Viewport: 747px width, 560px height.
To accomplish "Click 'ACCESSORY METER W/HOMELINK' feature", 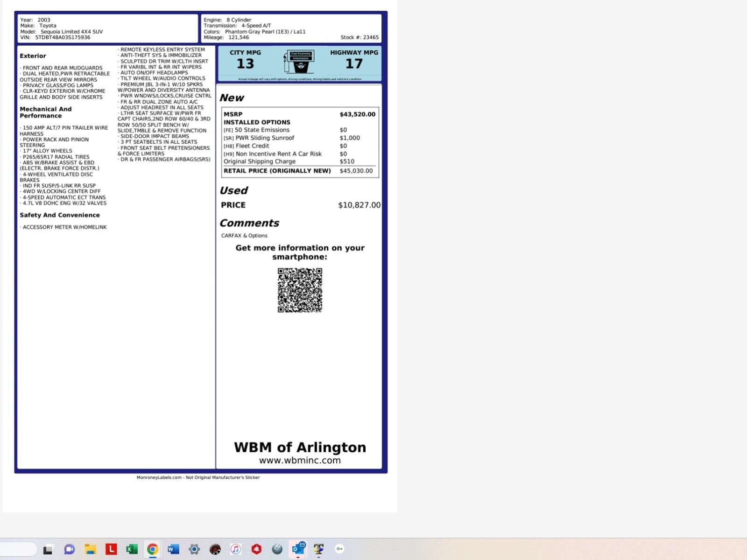I will click(64, 227).
